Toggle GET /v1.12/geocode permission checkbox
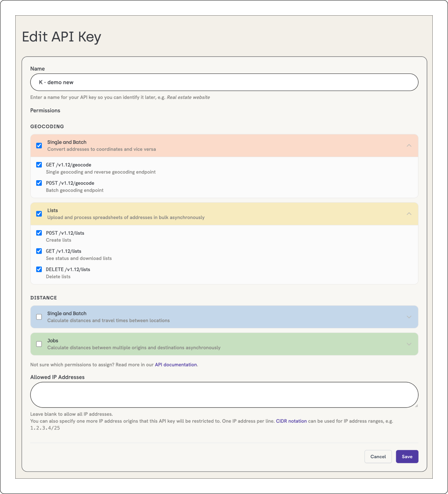The height and width of the screenshot is (494, 448). (39, 165)
